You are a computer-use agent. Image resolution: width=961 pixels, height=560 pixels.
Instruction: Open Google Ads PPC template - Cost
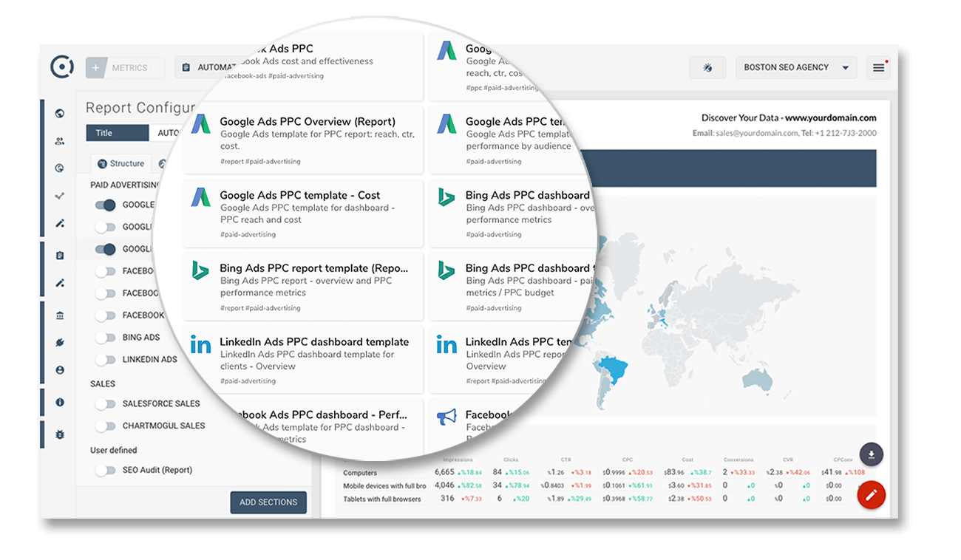300,195
